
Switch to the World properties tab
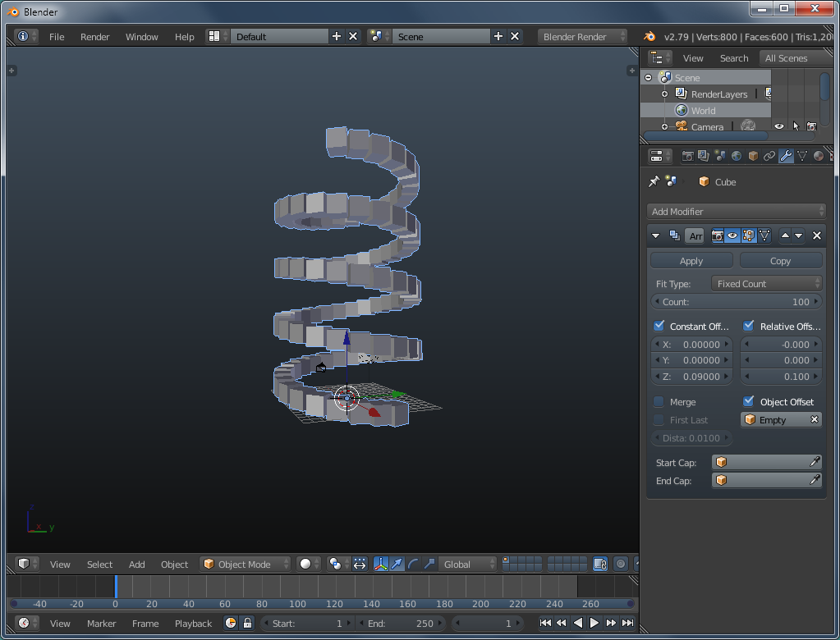[x=737, y=156]
